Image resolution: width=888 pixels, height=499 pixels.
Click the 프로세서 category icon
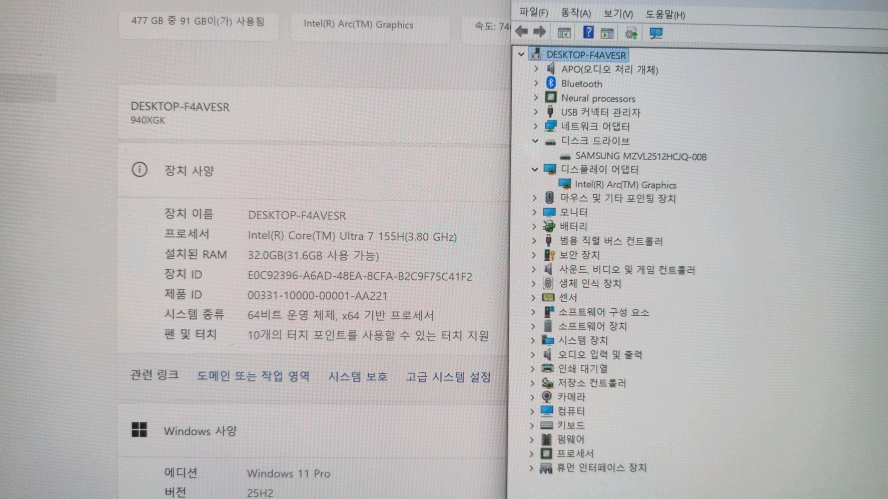point(546,453)
